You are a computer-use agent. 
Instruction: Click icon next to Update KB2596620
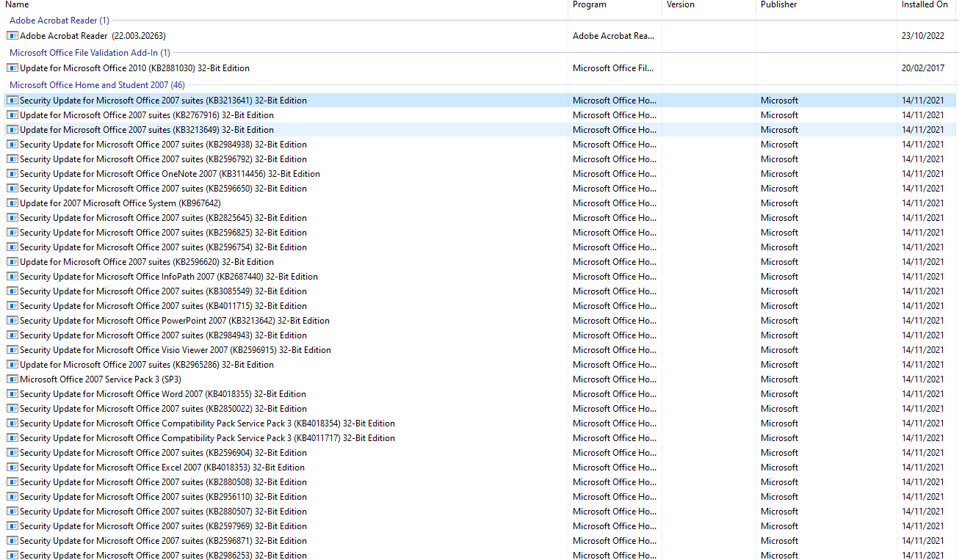12,261
